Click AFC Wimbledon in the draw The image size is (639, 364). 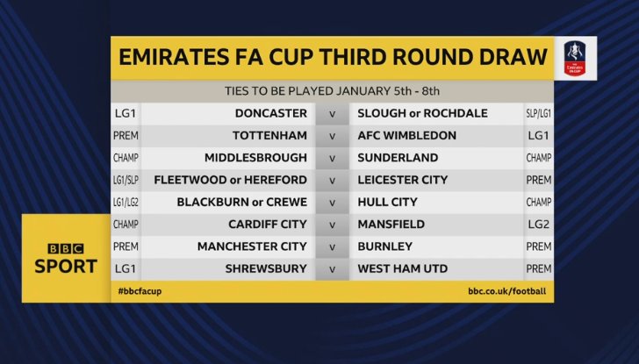[407, 136]
